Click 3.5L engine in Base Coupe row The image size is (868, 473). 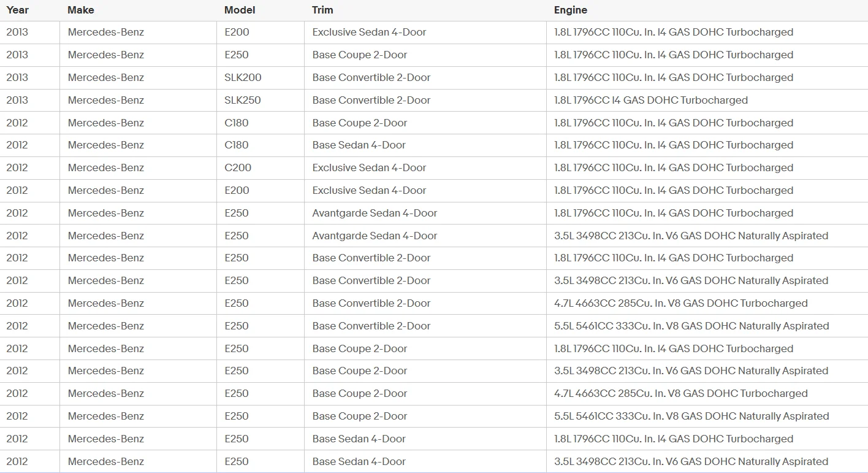tap(691, 371)
